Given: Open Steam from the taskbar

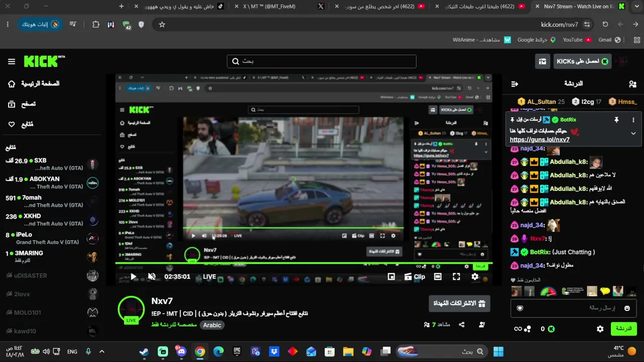Looking at the screenshot, I should pyautogui.click(x=144, y=351).
